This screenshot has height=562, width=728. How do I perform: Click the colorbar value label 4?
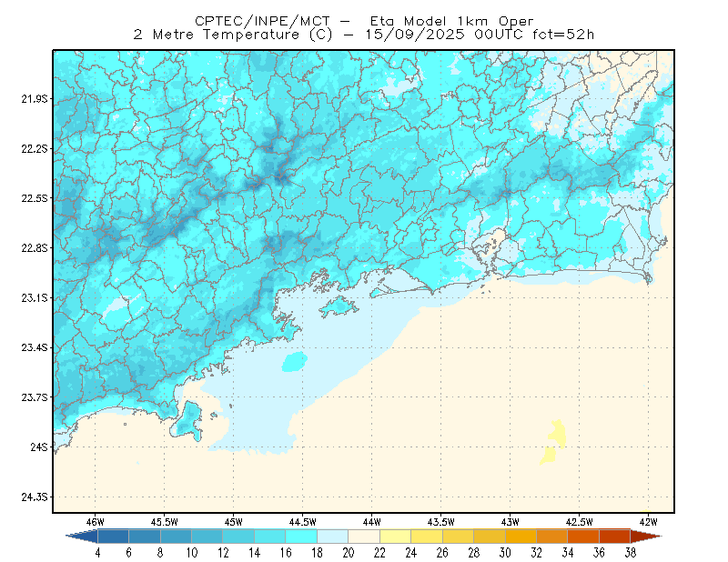click(97, 553)
